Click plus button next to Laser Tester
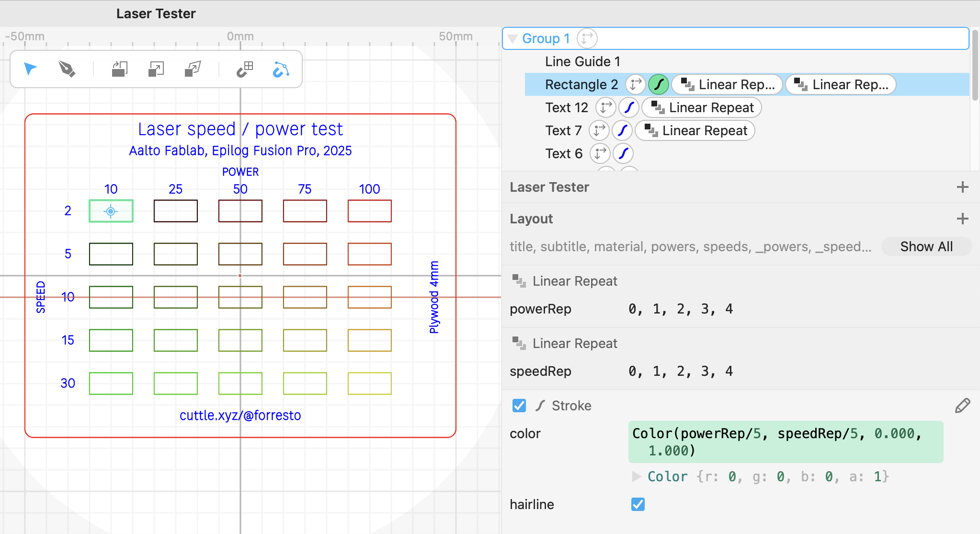The height and width of the screenshot is (534, 980). [962, 187]
